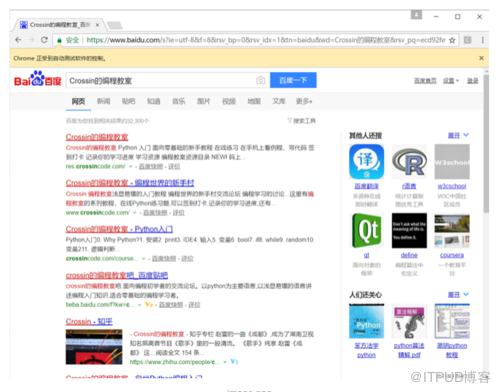The width and height of the screenshot is (500, 392).
Task: Open a new tab with the new-tab button
Action: tap(114, 25)
